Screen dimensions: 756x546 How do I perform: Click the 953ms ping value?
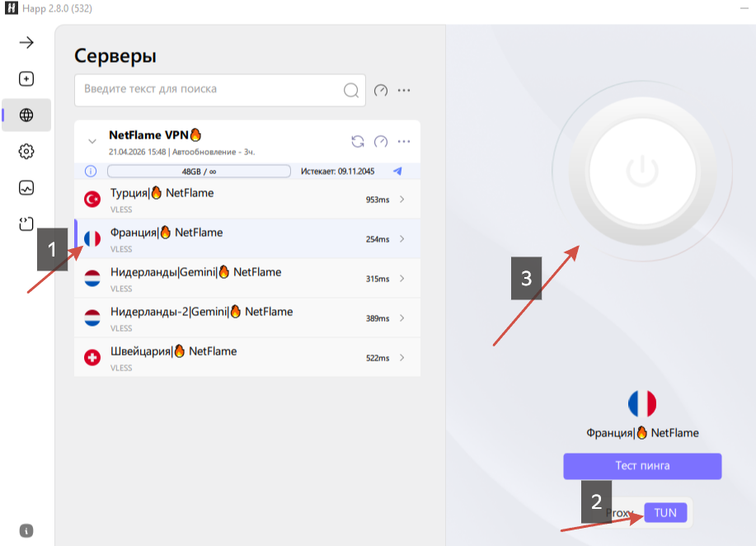377,200
